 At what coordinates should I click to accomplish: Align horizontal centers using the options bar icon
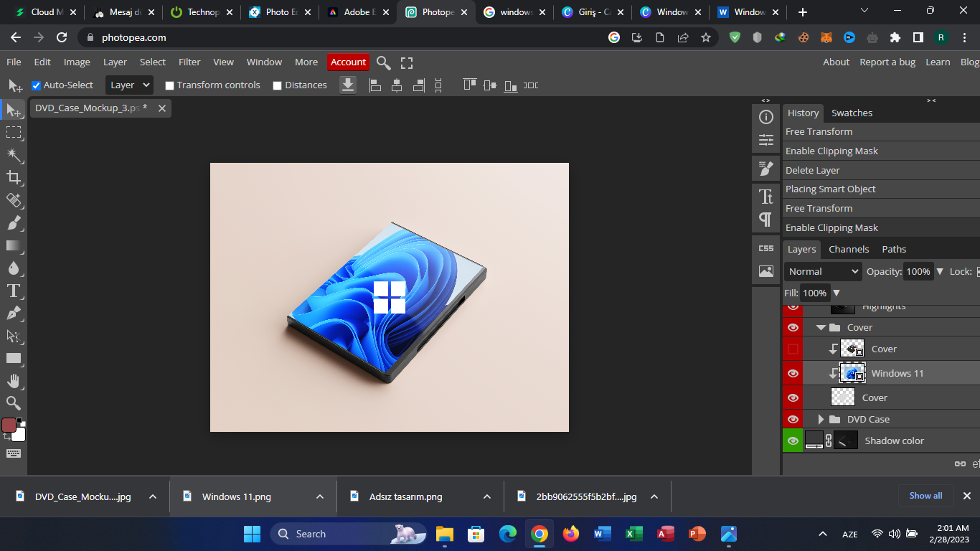pyautogui.click(x=396, y=85)
